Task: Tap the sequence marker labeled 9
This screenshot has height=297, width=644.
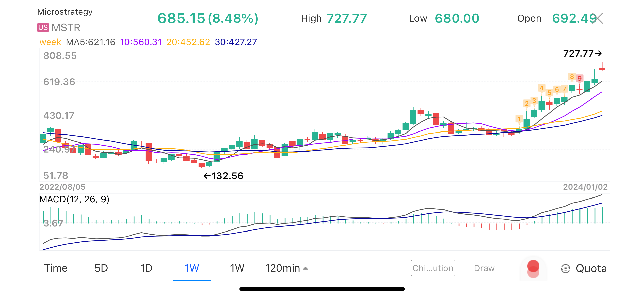Action: pos(579,78)
